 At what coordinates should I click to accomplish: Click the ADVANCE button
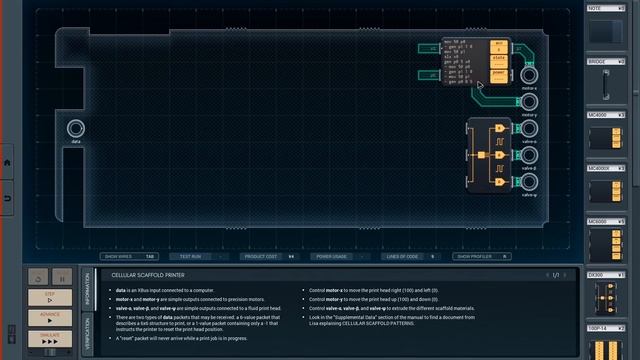click(50, 318)
